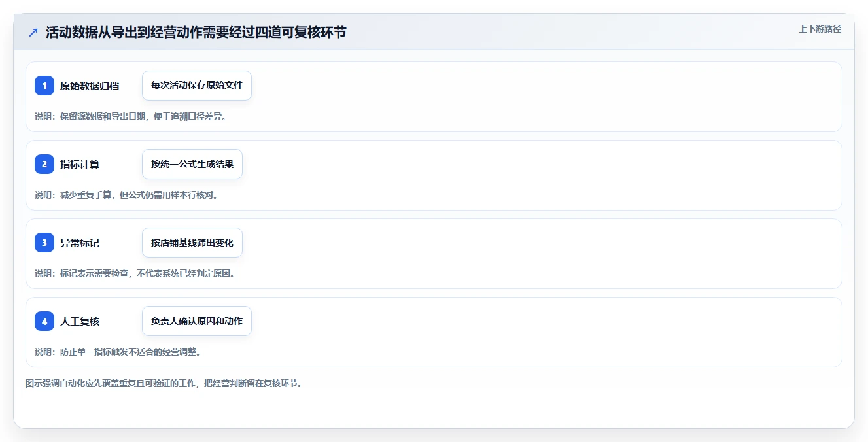Viewport: 868px width, 442px height.
Task: Click the 上下游路径 label
Action: 820,29
